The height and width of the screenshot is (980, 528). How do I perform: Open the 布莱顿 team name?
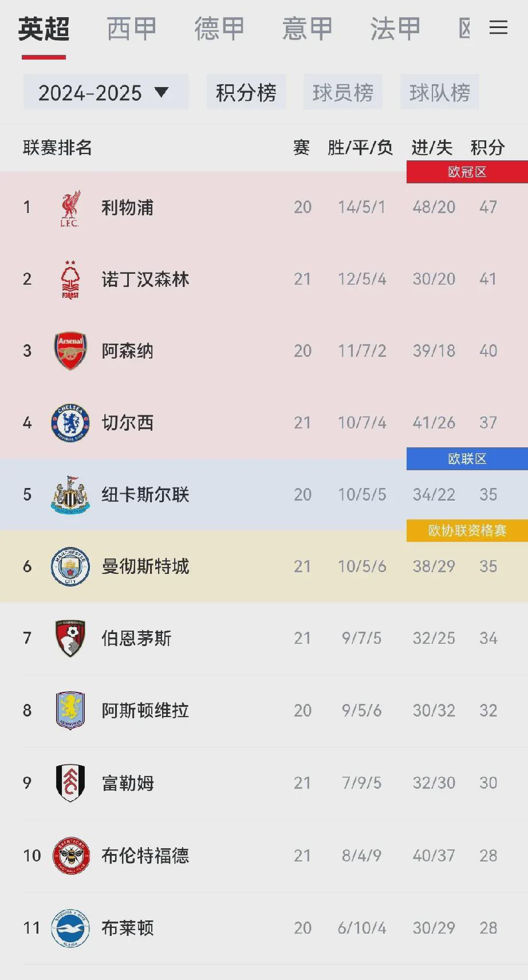(x=128, y=928)
